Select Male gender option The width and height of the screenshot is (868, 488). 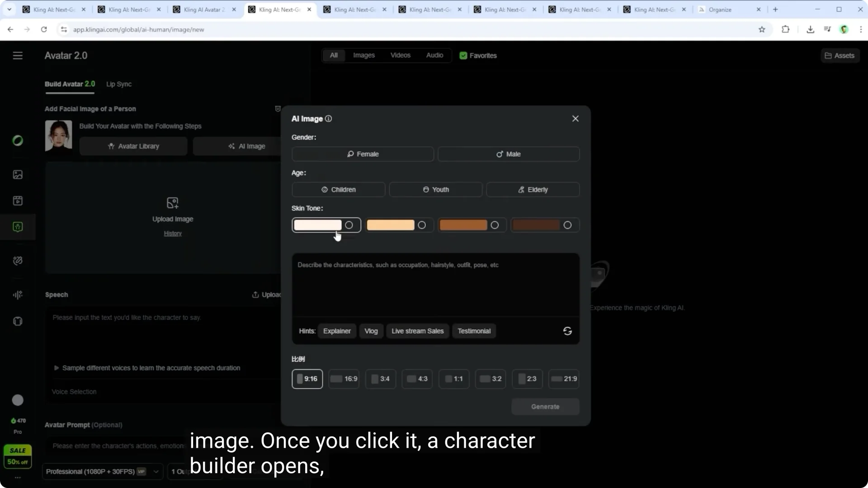[x=508, y=154]
